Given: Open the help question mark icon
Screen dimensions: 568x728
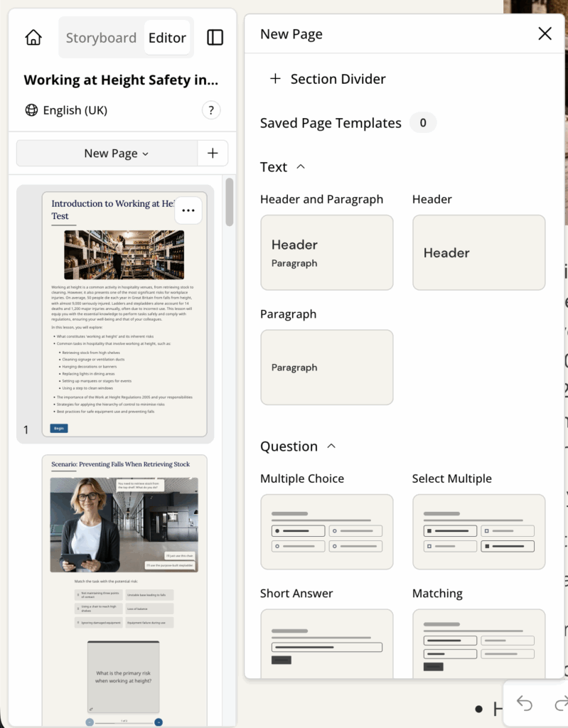Looking at the screenshot, I should point(211,110).
